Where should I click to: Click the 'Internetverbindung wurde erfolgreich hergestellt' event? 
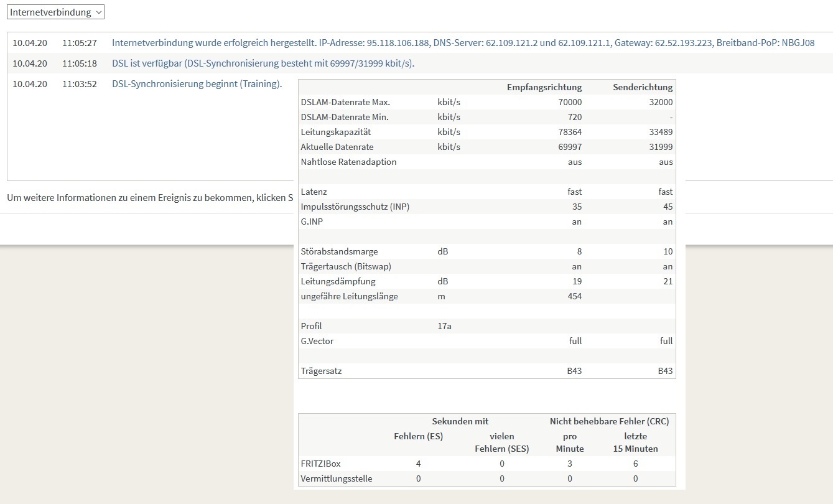[x=463, y=43]
